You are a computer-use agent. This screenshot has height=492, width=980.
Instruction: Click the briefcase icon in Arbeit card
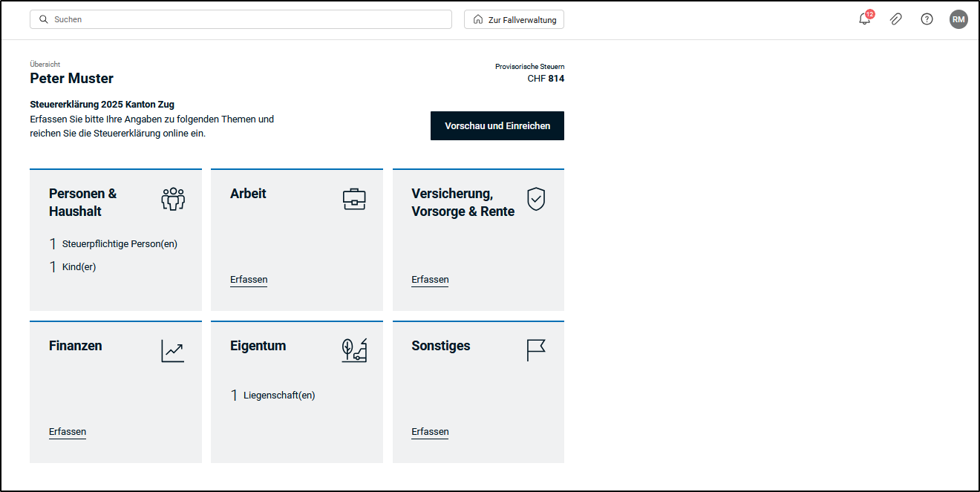point(354,199)
